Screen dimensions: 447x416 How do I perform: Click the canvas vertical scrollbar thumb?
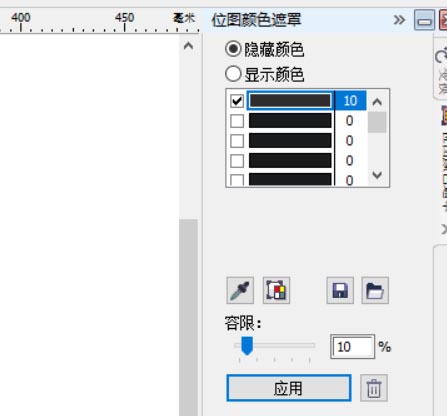pyautogui.click(x=188, y=317)
